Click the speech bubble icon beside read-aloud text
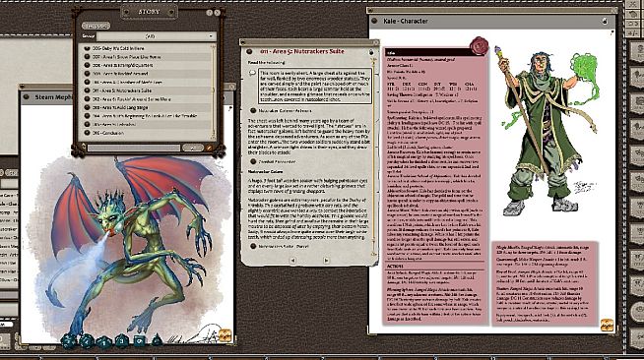This screenshot has width=644, height=360. point(252,73)
